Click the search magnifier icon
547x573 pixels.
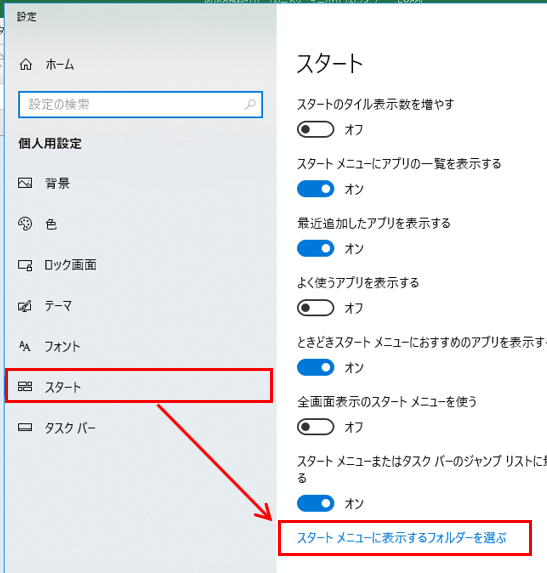tap(250, 105)
